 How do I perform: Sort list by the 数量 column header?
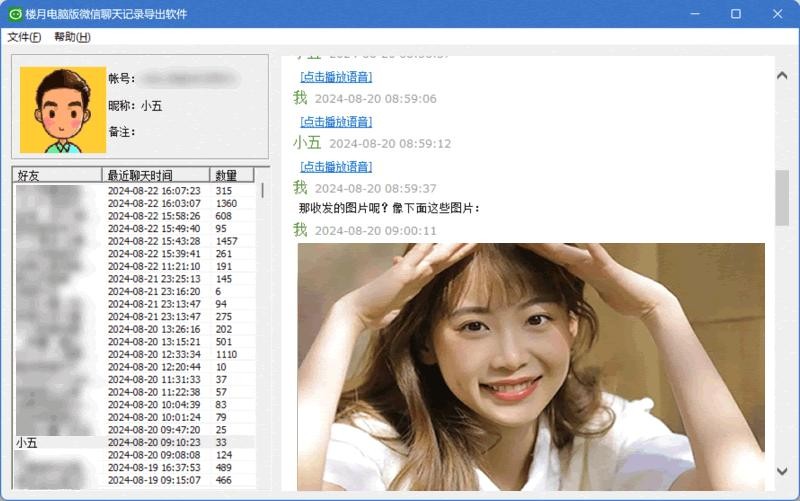tap(232, 175)
